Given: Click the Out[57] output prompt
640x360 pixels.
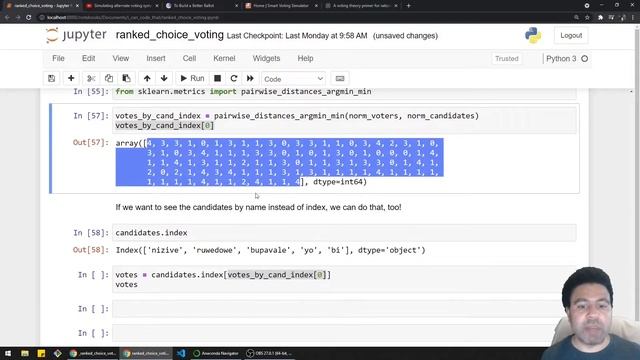Looking at the screenshot, I should pos(91,142).
